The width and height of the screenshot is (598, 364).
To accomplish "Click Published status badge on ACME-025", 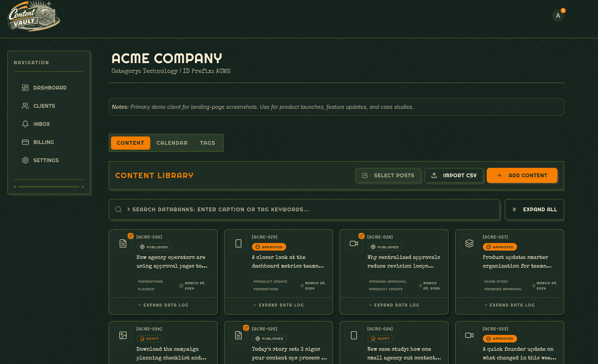I will coord(269,339).
